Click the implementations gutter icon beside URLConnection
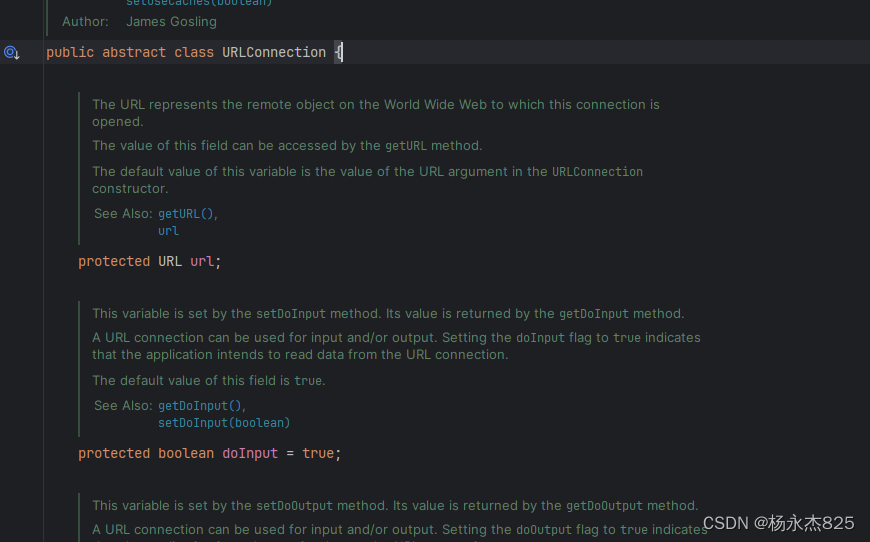 tap(12, 53)
